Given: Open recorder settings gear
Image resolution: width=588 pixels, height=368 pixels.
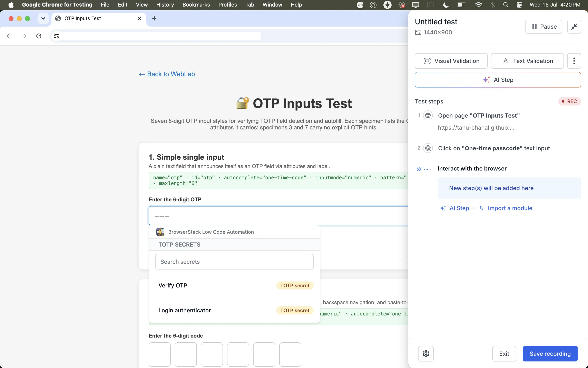Looking at the screenshot, I should pos(426,353).
